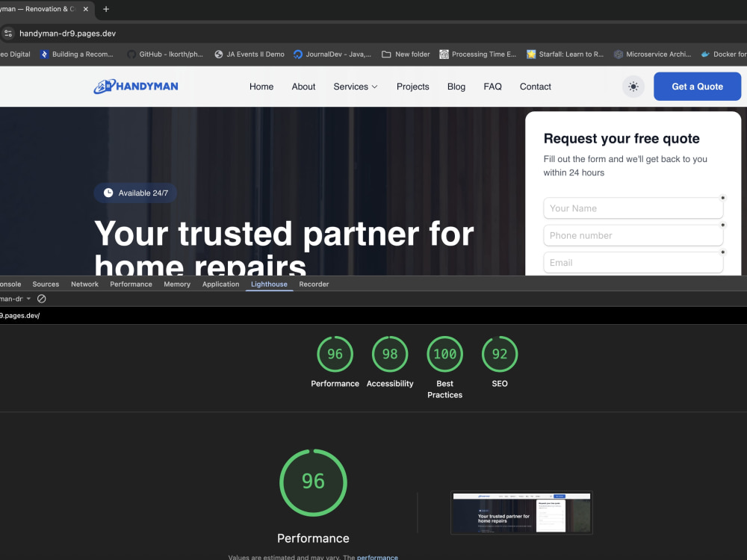Open the Building a Recom... bookmark

coord(77,55)
